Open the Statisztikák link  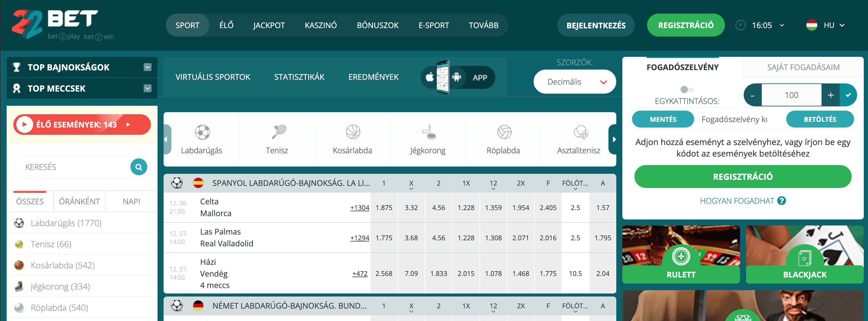tap(299, 77)
